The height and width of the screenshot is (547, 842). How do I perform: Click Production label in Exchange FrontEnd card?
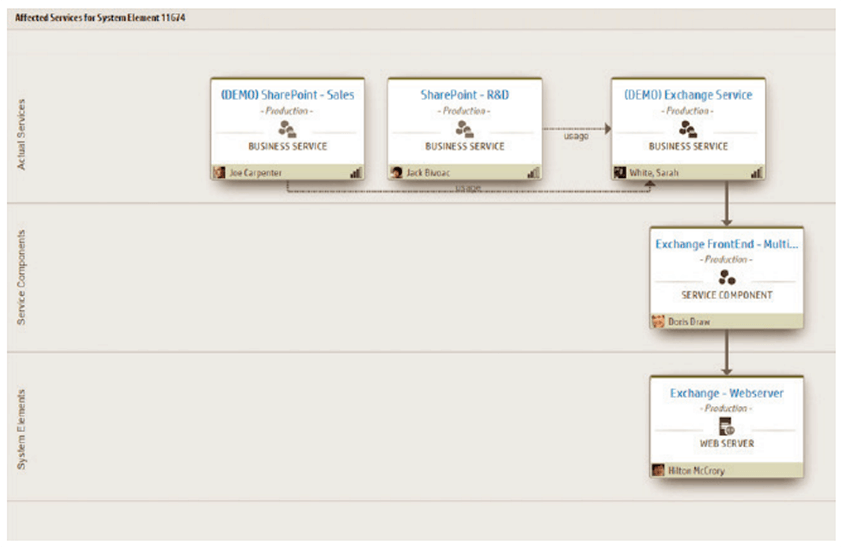pyautogui.click(x=727, y=259)
